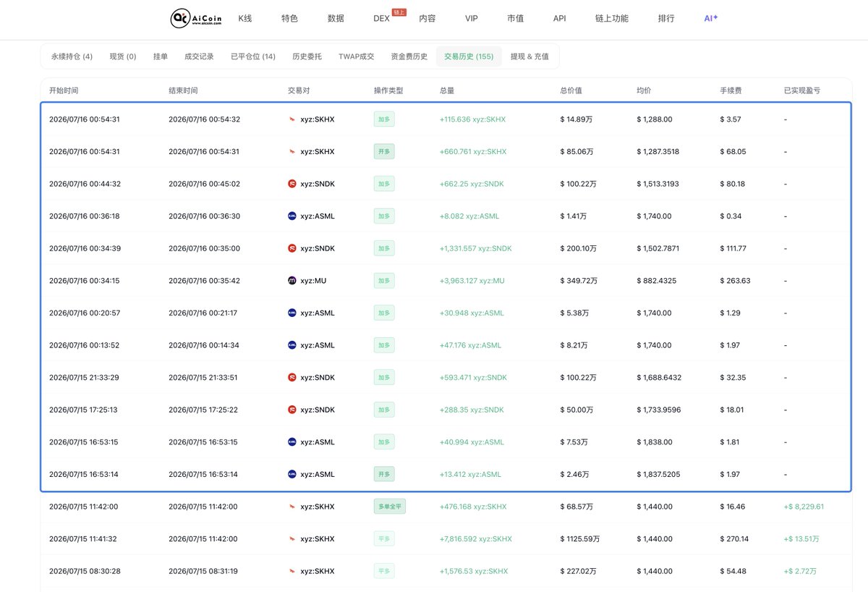Click total value $ 349.72万

coord(579,281)
